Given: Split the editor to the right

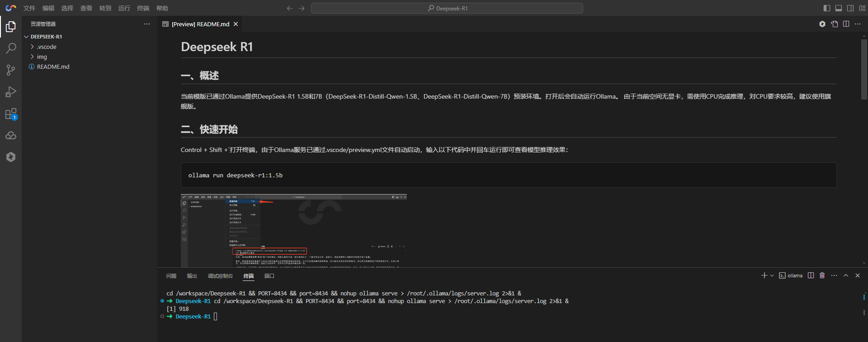Looking at the screenshot, I should (x=846, y=24).
